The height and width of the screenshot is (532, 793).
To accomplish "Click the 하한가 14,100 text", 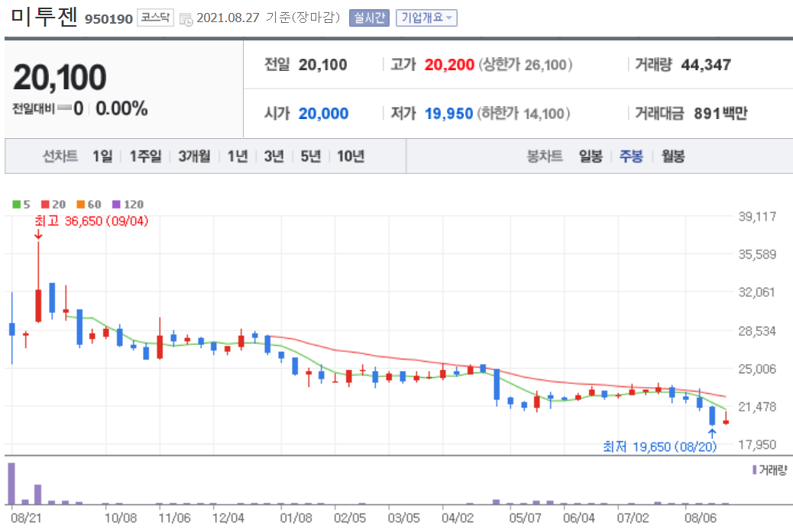I will coord(523,114).
